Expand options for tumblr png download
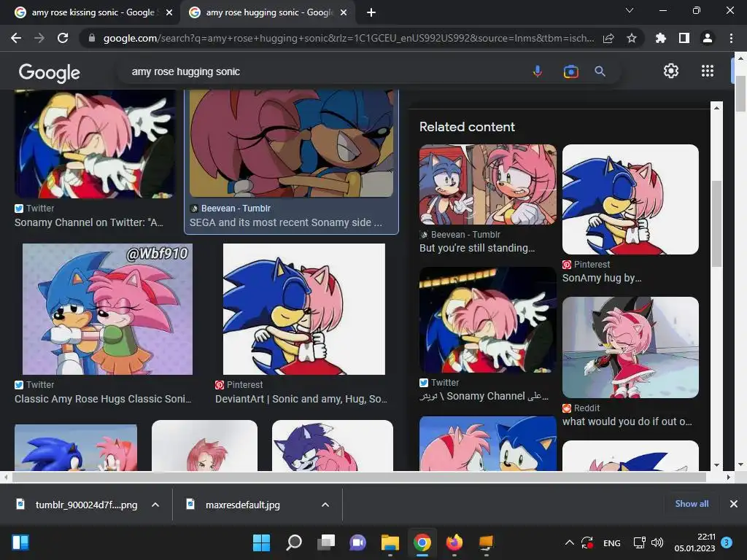 point(155,505)
